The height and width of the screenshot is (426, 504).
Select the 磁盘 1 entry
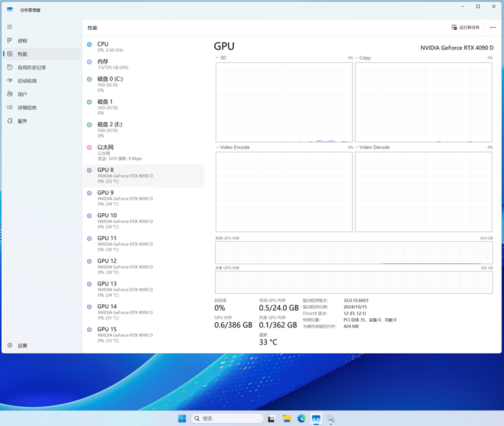144,107
